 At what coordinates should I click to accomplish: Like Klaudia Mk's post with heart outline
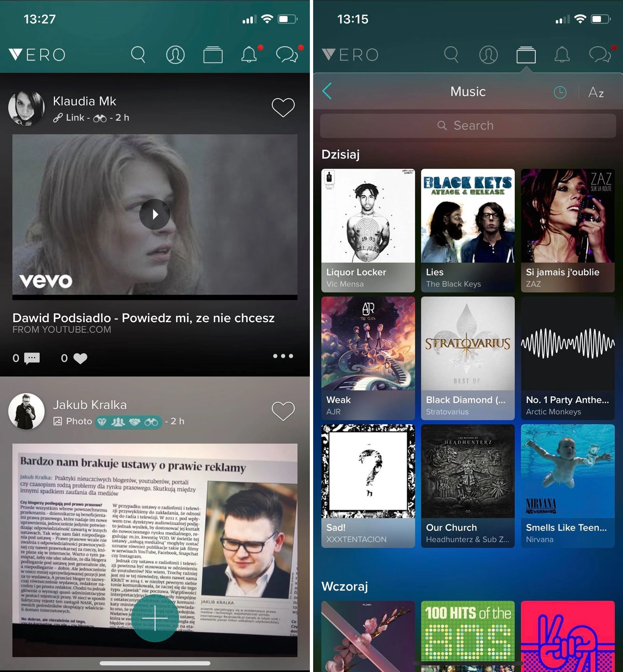pyautogui.click(x=283, y=108)
